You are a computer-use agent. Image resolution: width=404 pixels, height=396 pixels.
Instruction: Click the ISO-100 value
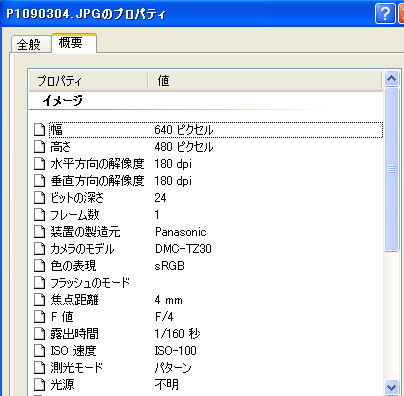pyautogui.click(x=176, y=351)
